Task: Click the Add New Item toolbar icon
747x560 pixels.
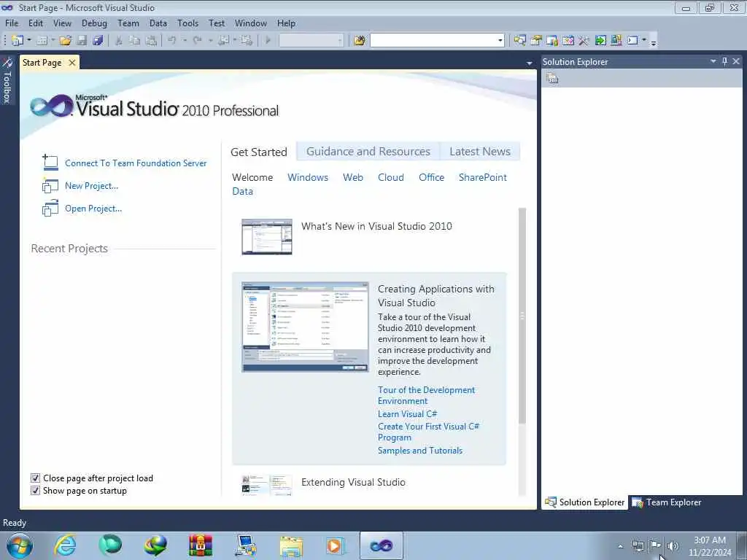Action: tap(42, 41)
